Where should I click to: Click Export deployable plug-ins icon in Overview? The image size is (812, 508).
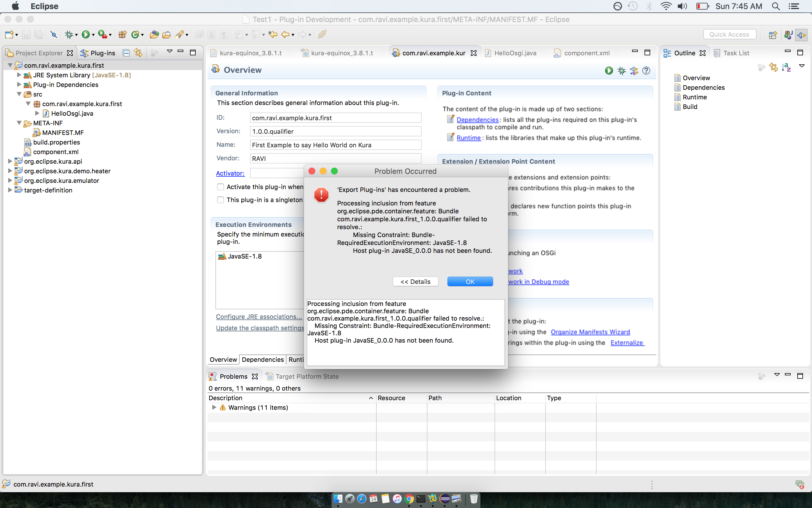point(634,71)
